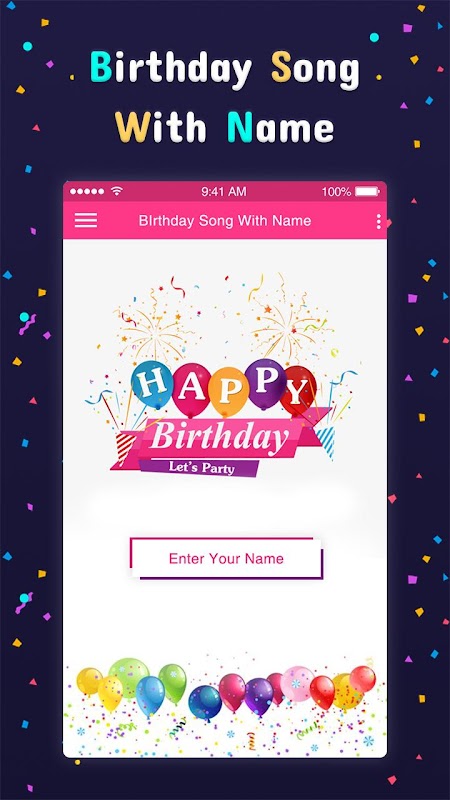The width and height of the screenshot is (450, 800).
Task: Tap the purple P balloon
Action: (x=265, y=383)
